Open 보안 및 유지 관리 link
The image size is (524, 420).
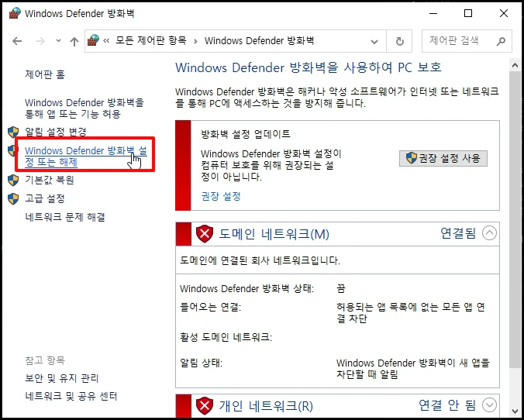62,378
